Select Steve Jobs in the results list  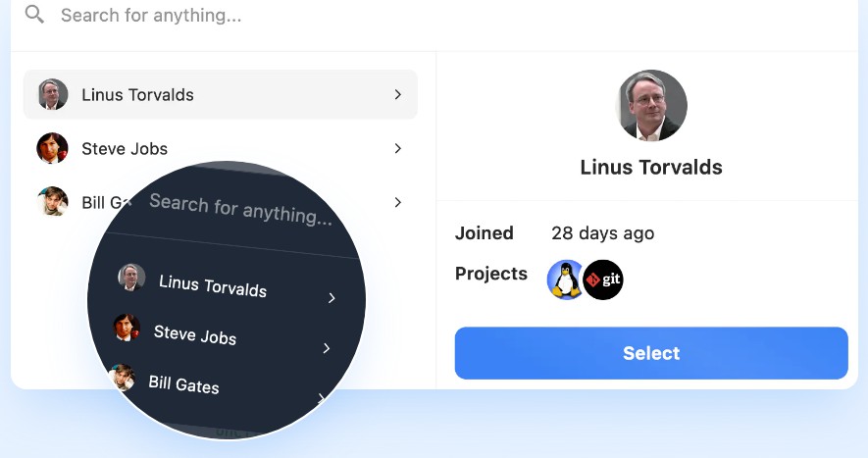pos(125,149)
